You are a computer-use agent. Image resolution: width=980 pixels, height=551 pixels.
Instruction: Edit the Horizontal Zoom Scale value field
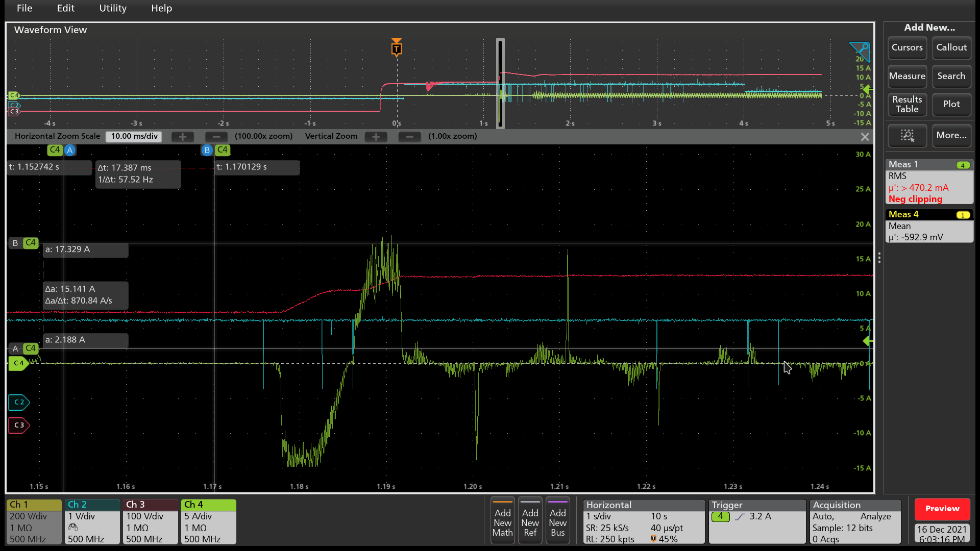[134, 136]
